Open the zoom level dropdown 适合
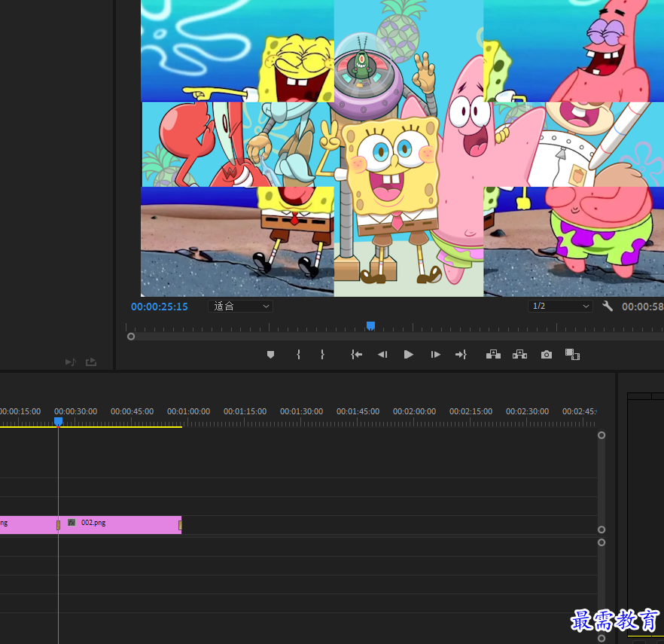The image size is (664, 644). [x=240, y=307]
